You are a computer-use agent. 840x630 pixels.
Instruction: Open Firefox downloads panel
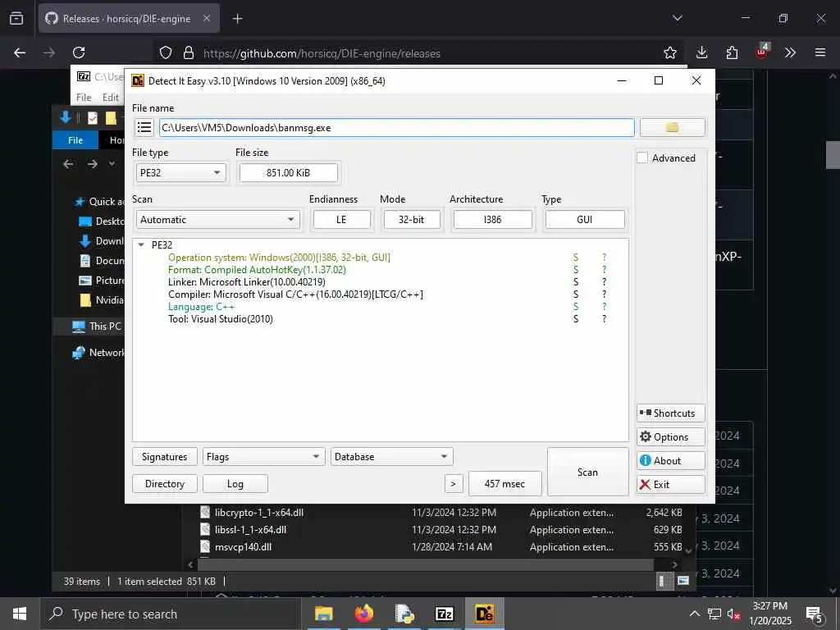click(702, 52)
